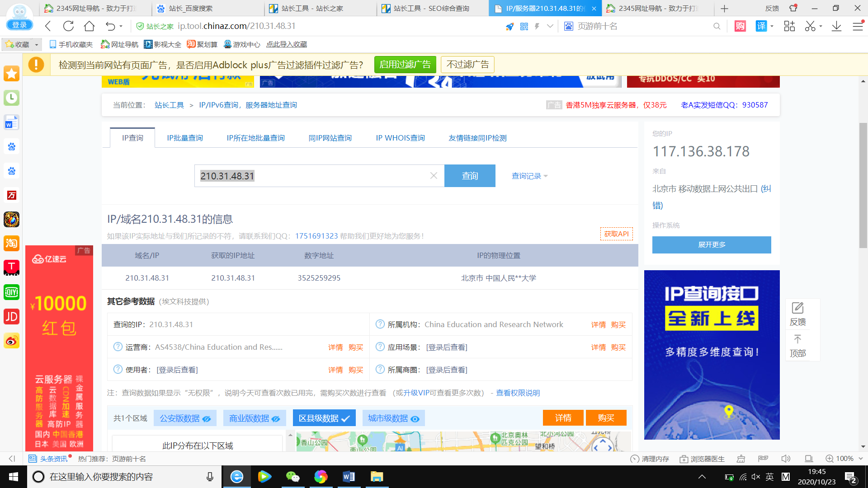Viewport: 868px width, 488px height.
Task: Open the JD sidebar icon
Action: 11,316
